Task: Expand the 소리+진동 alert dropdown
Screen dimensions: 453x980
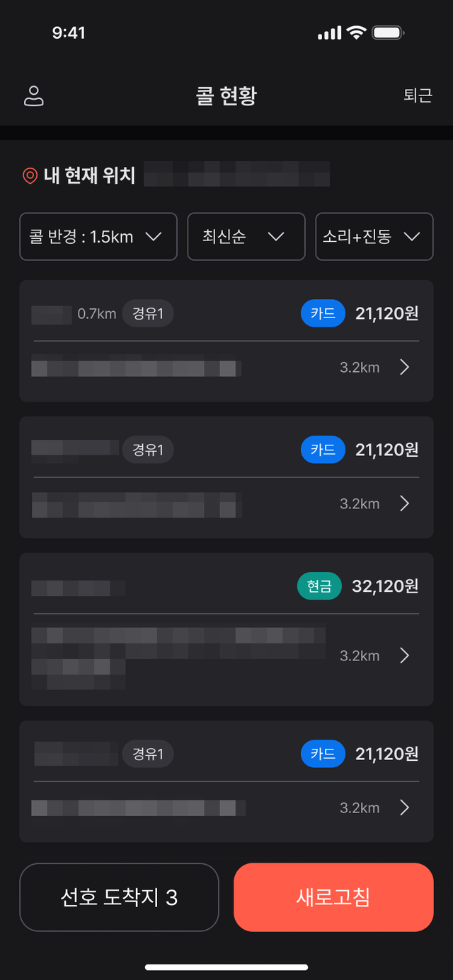Action: coord(374,237)
